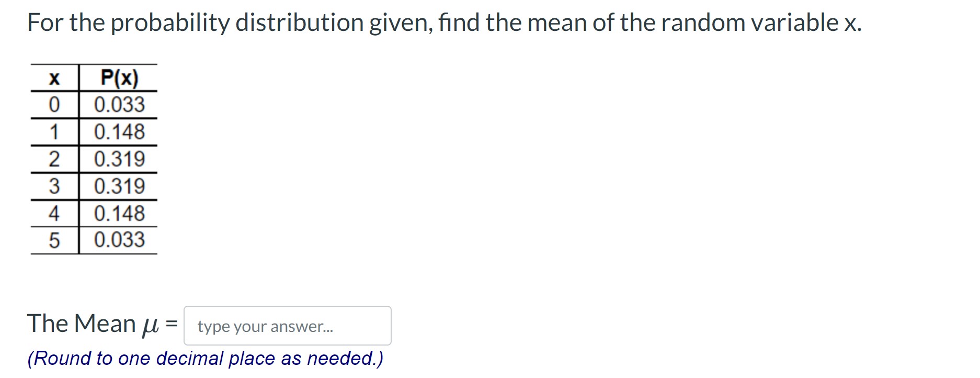
Task: Click the final probability 0.033 for x=5
Action: pos(119,239)
